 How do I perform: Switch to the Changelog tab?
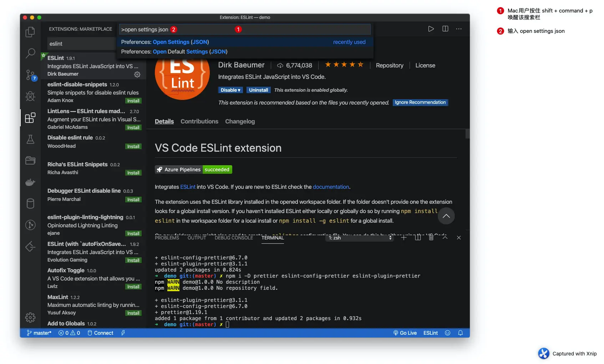pos(240,122)
